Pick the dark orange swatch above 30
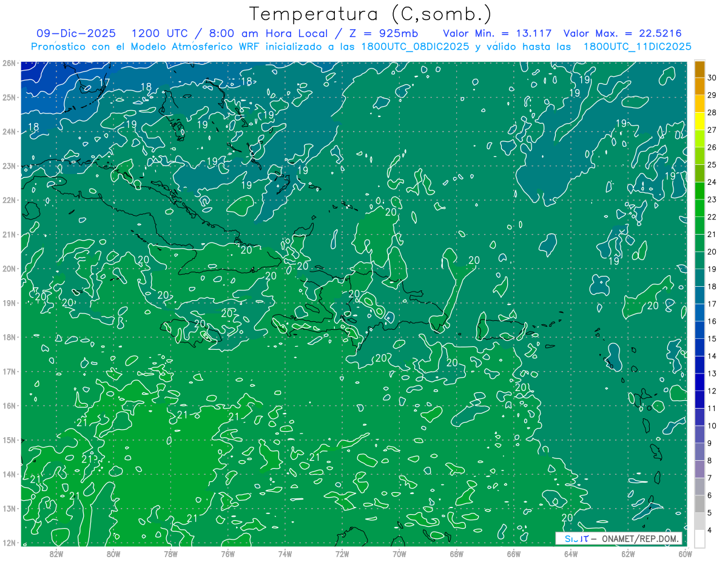The width and height of the screenshot is (728, 562). [x=699, y=69]
